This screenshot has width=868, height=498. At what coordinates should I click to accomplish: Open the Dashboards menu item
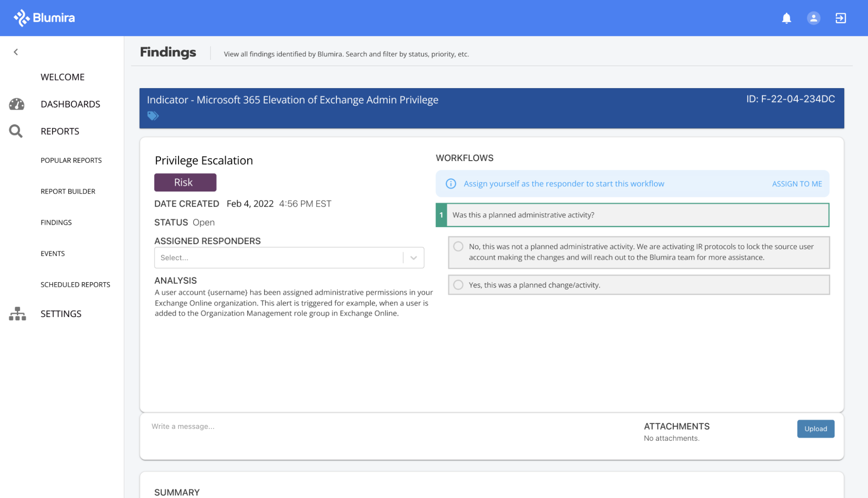(x=70, y=104)
